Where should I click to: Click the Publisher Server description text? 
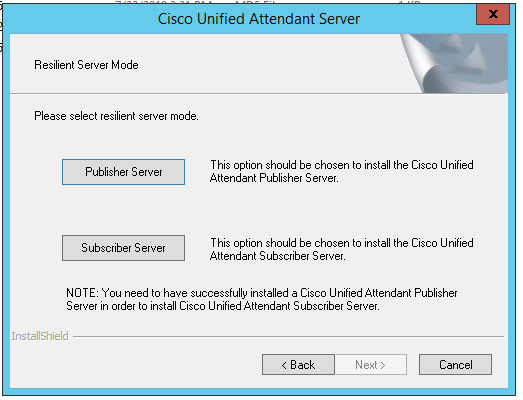342,171
